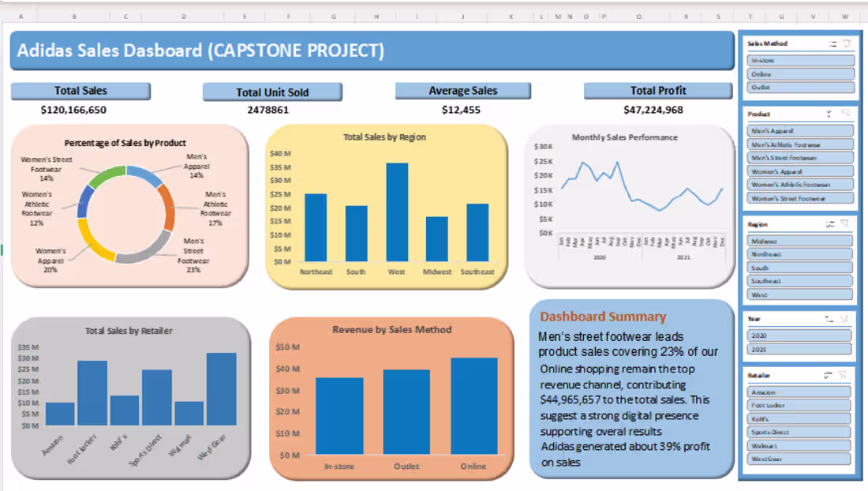
Task: Pick Amazon in the Retailer slicer
Action: [799, 392]
